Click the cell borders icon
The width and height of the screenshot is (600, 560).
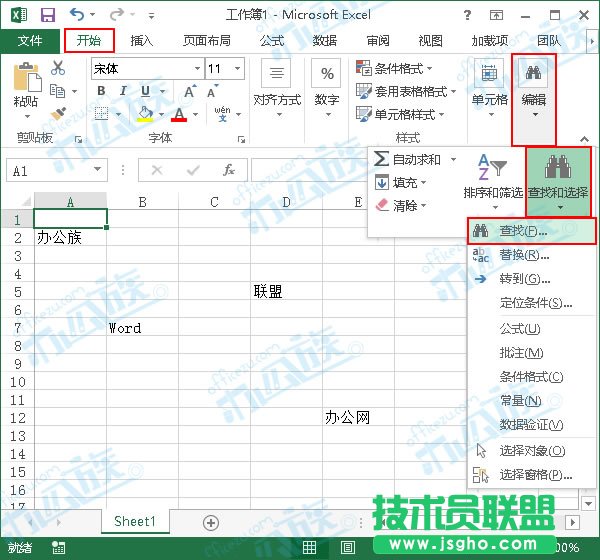[101, 114]
